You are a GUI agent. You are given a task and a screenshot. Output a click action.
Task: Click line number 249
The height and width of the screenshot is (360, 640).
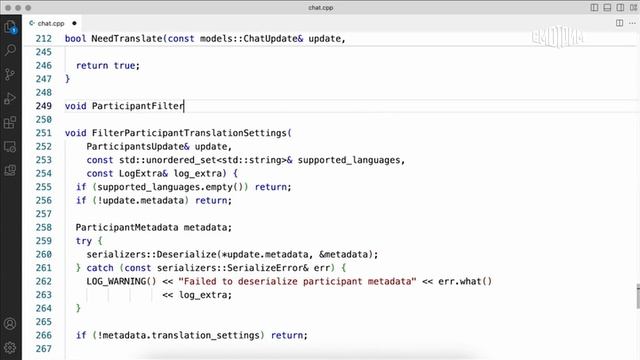[44, 106]
